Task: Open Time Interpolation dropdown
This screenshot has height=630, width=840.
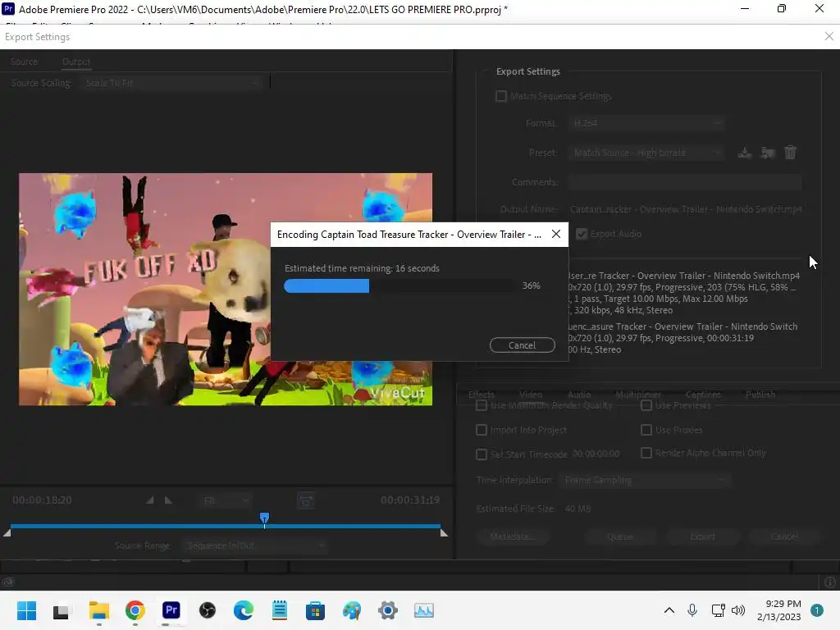Action: (x=645, y=481)
